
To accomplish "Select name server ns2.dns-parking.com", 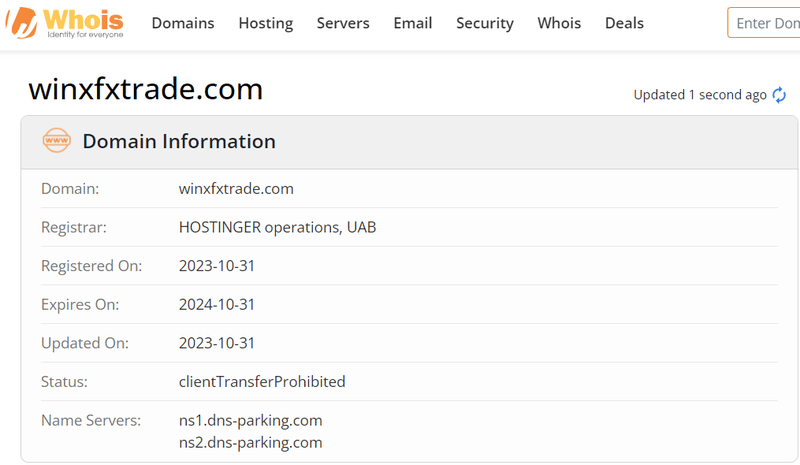I will pos(251,443).
